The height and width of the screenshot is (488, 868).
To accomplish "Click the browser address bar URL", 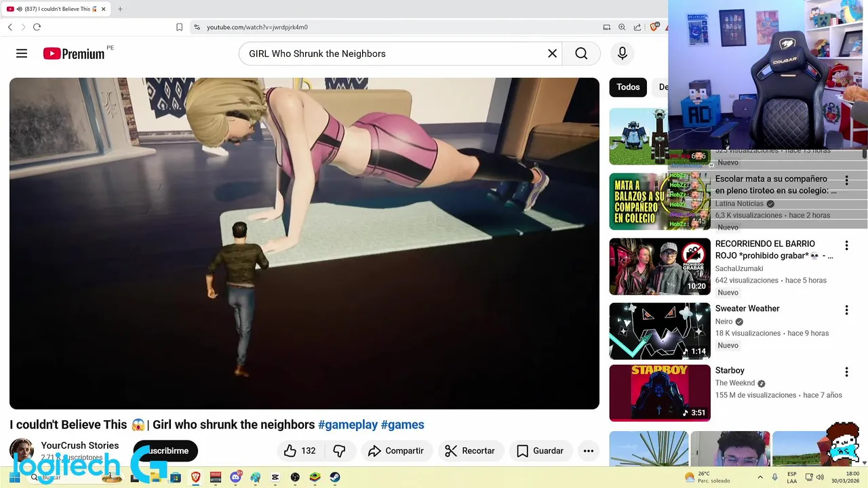I will tap(257, 27).
